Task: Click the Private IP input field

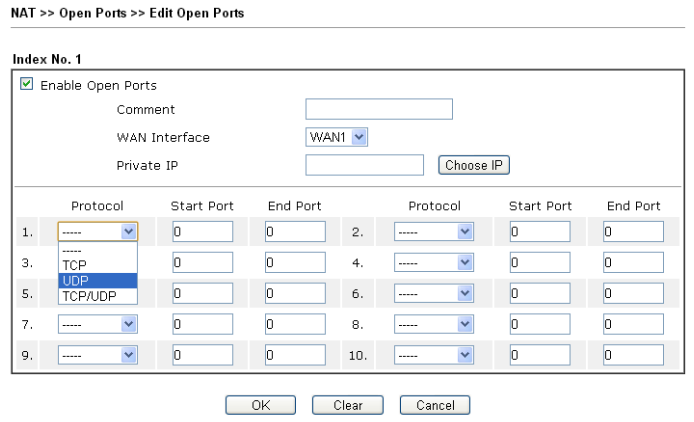Action: (365, 165)
